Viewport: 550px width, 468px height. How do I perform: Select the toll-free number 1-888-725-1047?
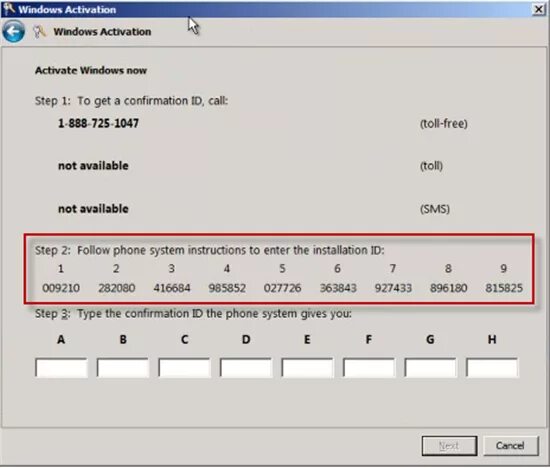tap(98, 123)
